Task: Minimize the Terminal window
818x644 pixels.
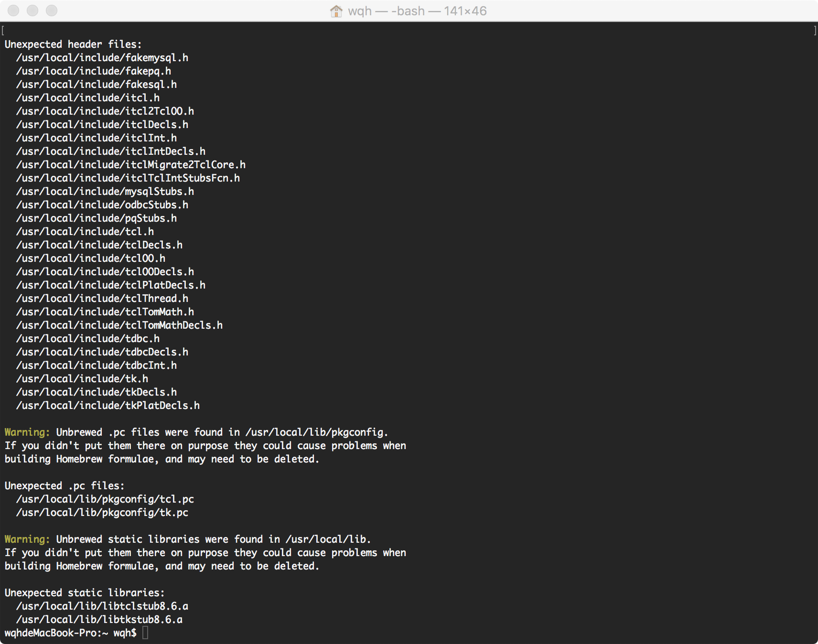Action: point(32,11)
